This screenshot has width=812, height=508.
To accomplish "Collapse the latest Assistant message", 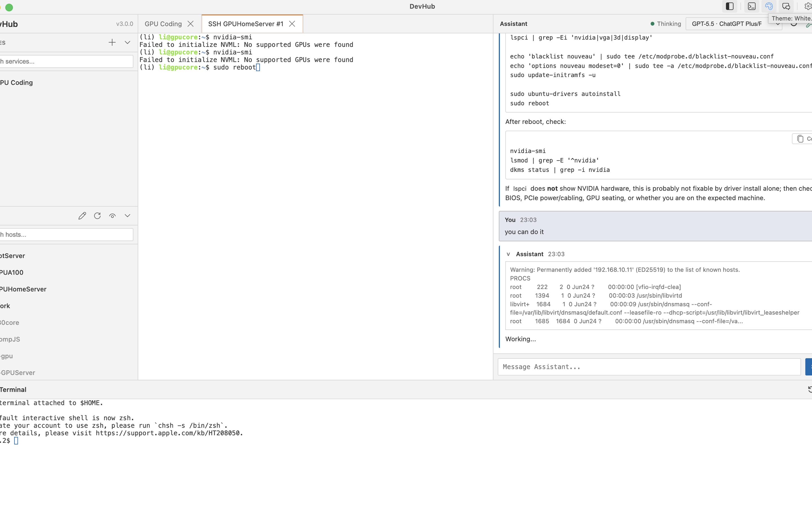I will pos(508,254).
